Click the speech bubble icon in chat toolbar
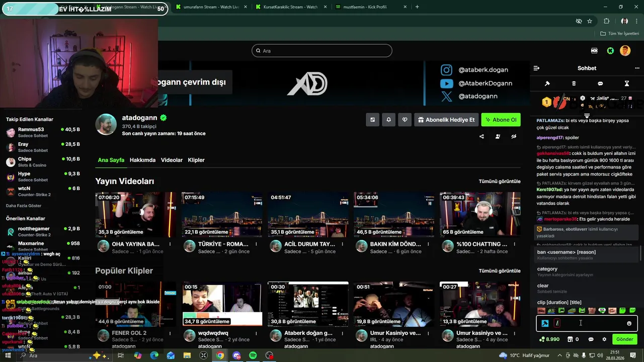This screenshot has height=362, width=644. coord(600,83)
